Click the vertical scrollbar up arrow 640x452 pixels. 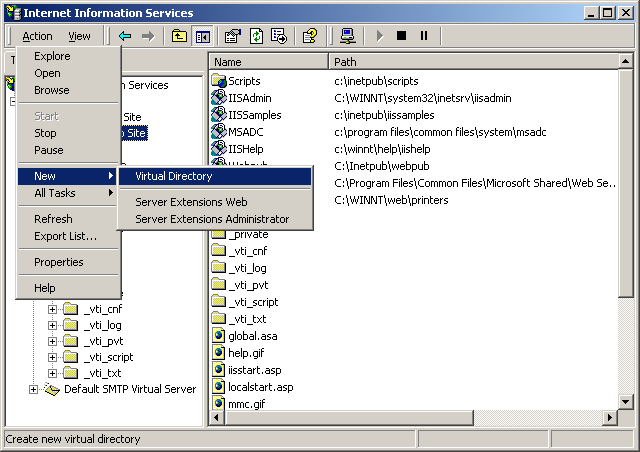click(625, 62)
